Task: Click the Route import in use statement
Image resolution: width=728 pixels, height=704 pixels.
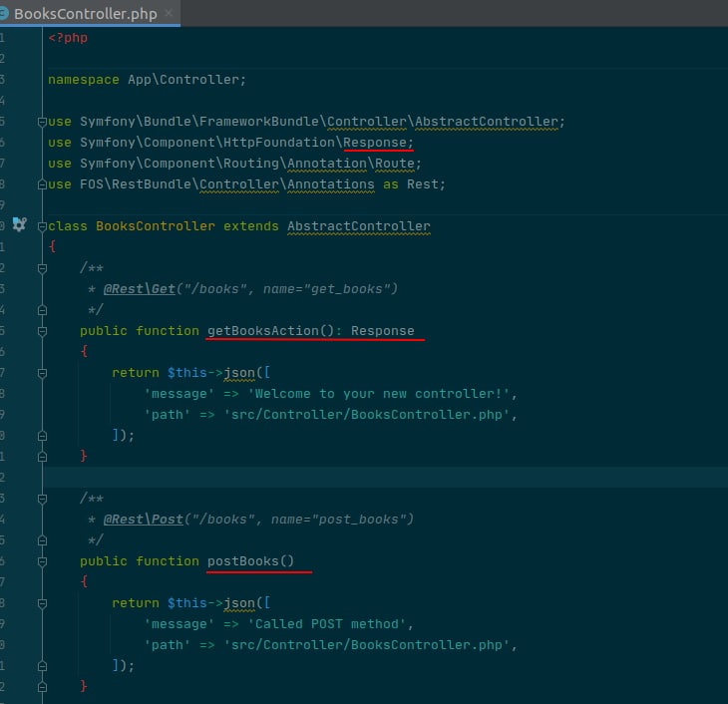Action: [395, 164]
